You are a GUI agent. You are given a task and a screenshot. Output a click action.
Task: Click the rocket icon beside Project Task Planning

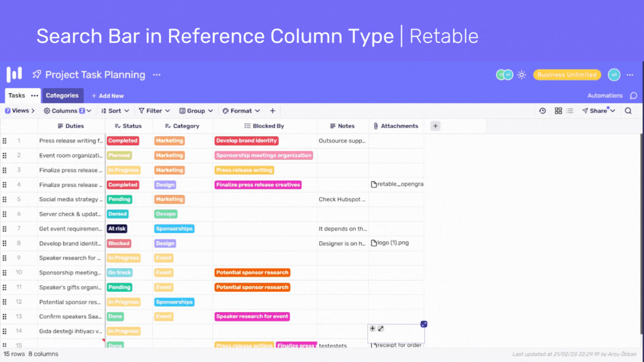pos(36,74)
